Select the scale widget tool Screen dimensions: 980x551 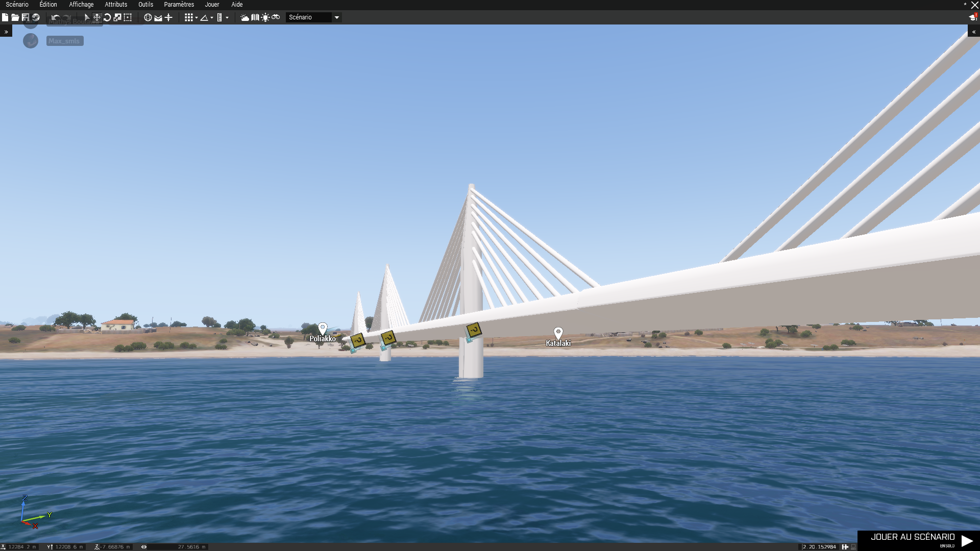pos(117,17)
